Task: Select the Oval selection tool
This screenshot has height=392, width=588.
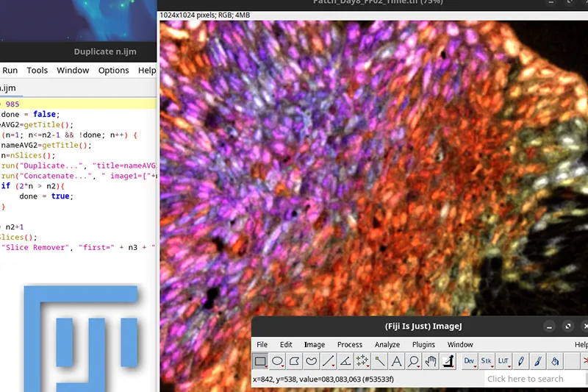Action: tap(277, 361)
